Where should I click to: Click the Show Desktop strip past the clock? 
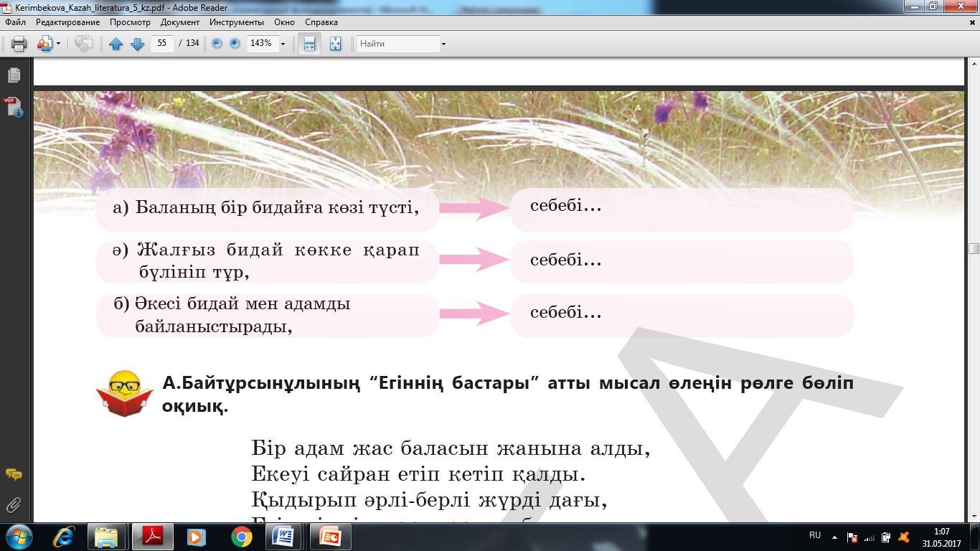click(x=974, y=537)
